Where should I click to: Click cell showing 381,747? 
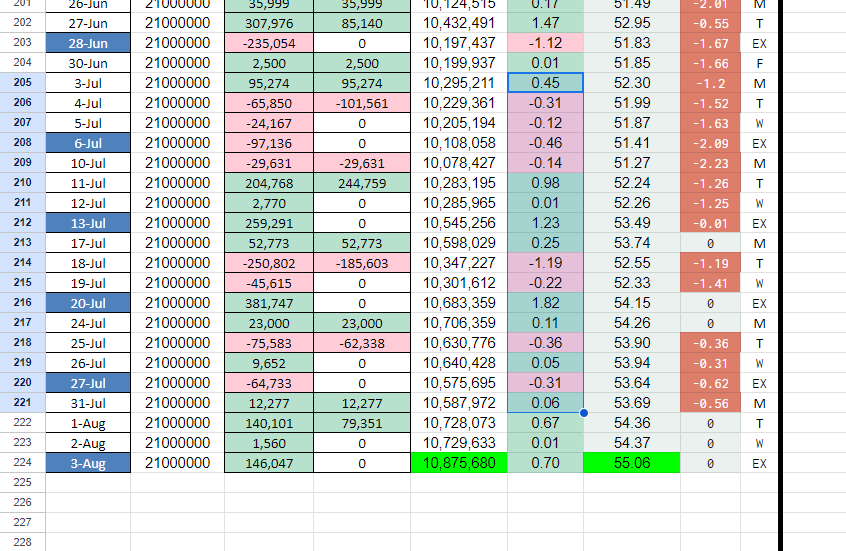click(x=269, y=303)
